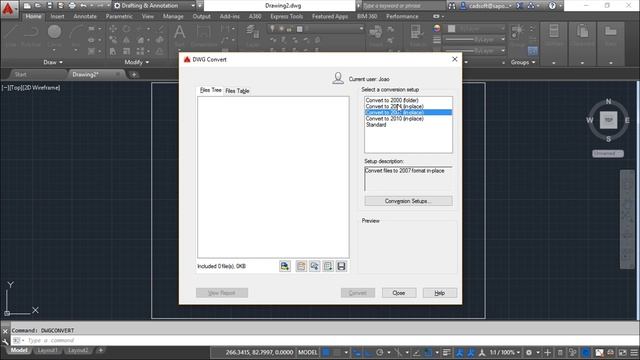Toggle the Lineweight display in the status bar

(447, 352)
